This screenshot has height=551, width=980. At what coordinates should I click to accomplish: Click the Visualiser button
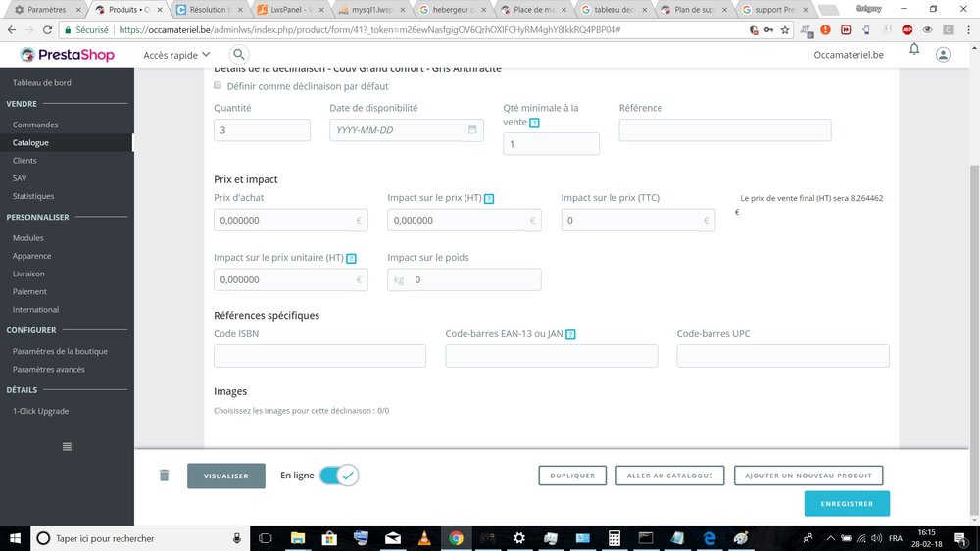click(x=226, y=476)
